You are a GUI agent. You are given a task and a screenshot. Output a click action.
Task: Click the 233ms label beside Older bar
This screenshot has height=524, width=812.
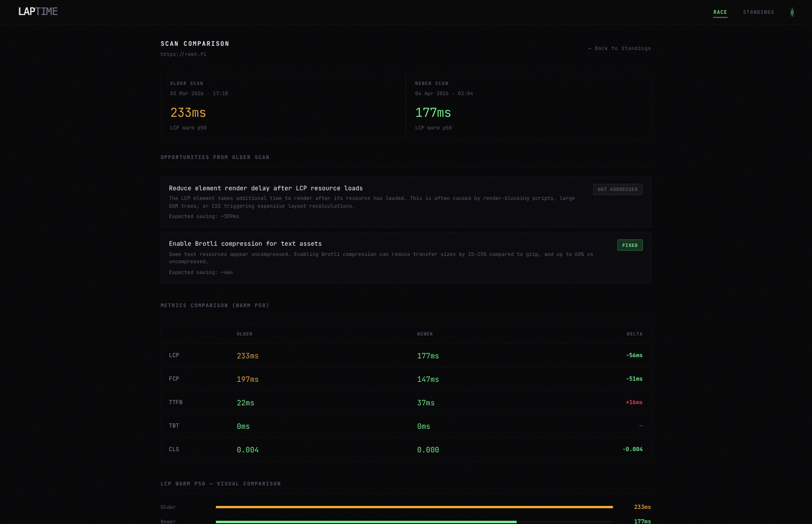(643, 507)
